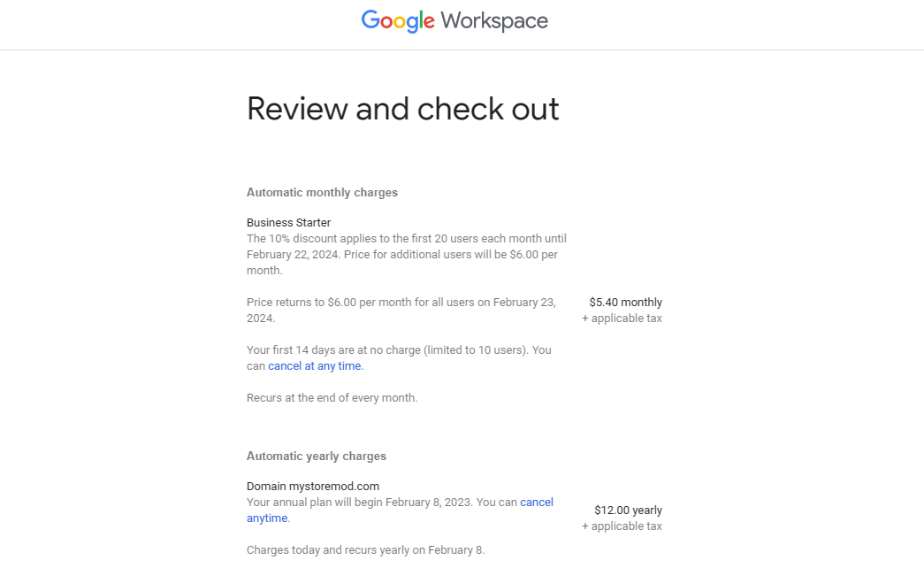The image size is (924, 568).
Task: Select 'Your annual plan will begin February 8, 2023'
Action: point(360,502)
